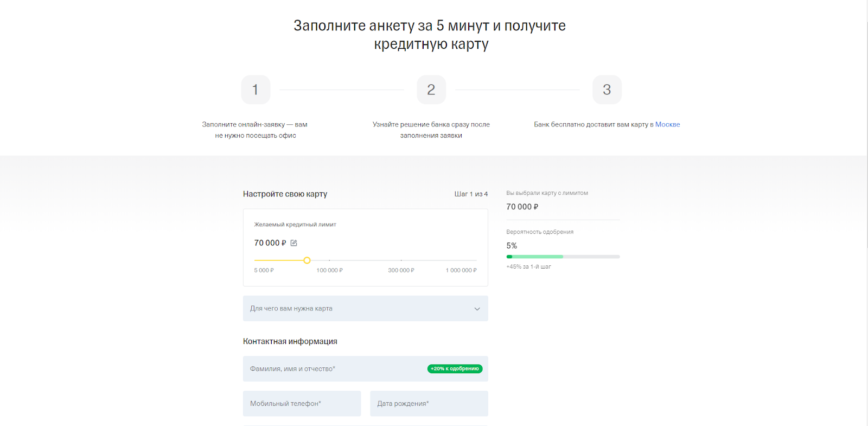868x426 pixels.
Task: Follow the Москве city link
Action: point(667,124)
